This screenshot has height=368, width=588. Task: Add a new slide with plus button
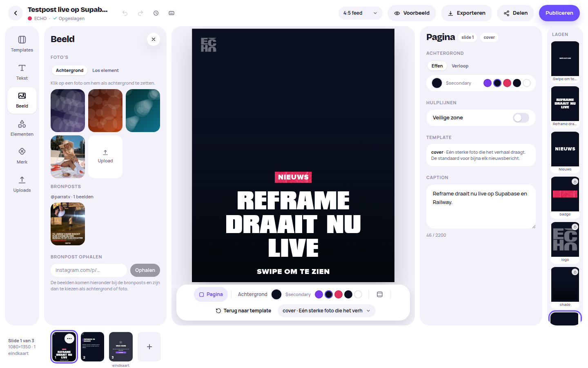(149, 347)
